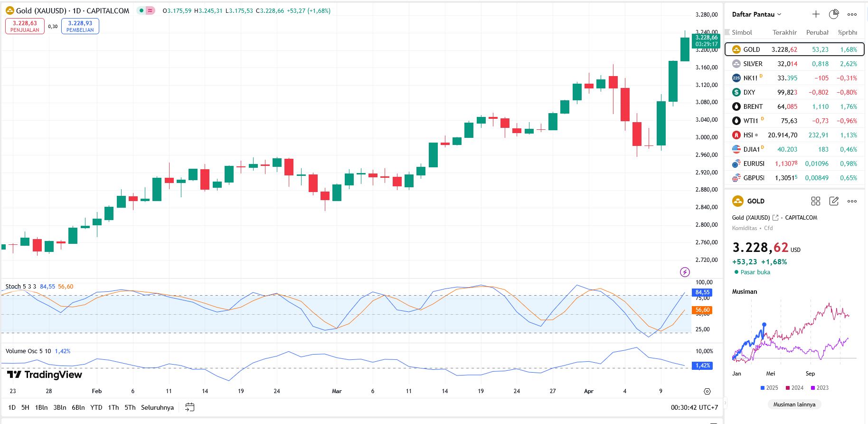This screenshot has width=868, height=424.
Task: Click the purple lightning icon on the chart
Action: [685, 272]
